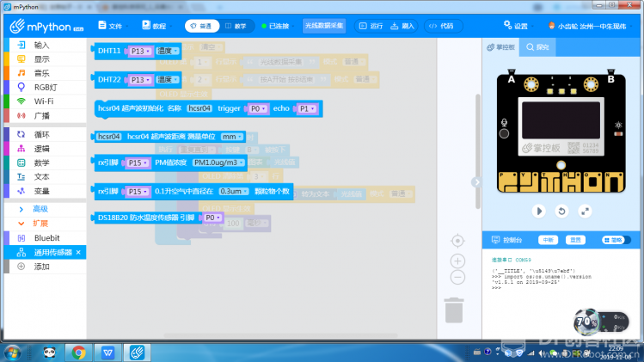This screenshot has width=644, height=362.
Task: Open the Windows Start menu
Action: point(12,353)
